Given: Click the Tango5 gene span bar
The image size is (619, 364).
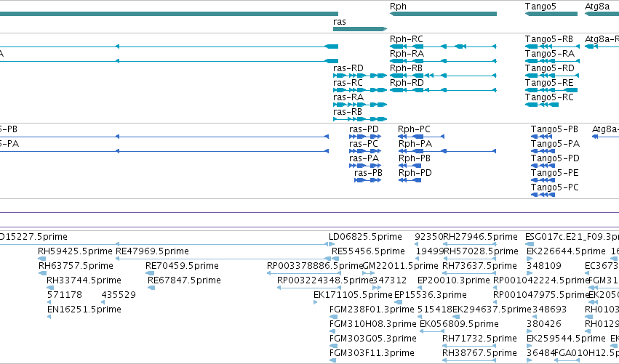Looking at the screenshot, I should [x=551, y=14].
